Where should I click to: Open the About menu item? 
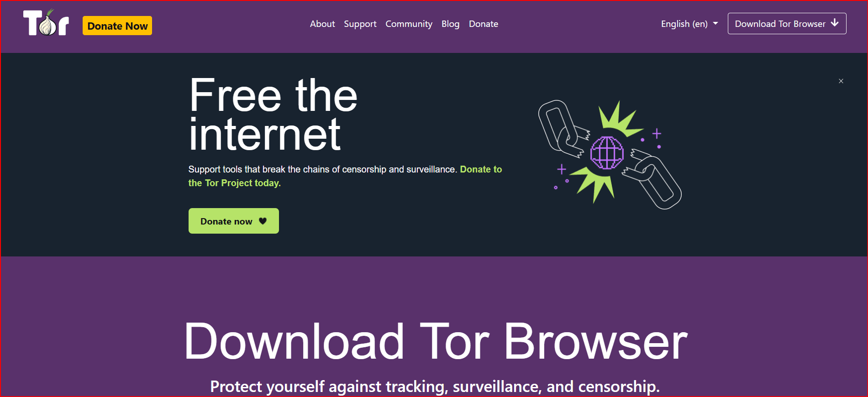pyautogui.click(x=322, y=24)
